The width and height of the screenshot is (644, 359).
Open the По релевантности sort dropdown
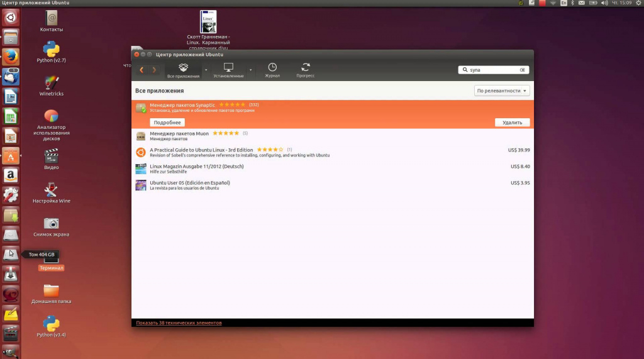pos(501,91)
